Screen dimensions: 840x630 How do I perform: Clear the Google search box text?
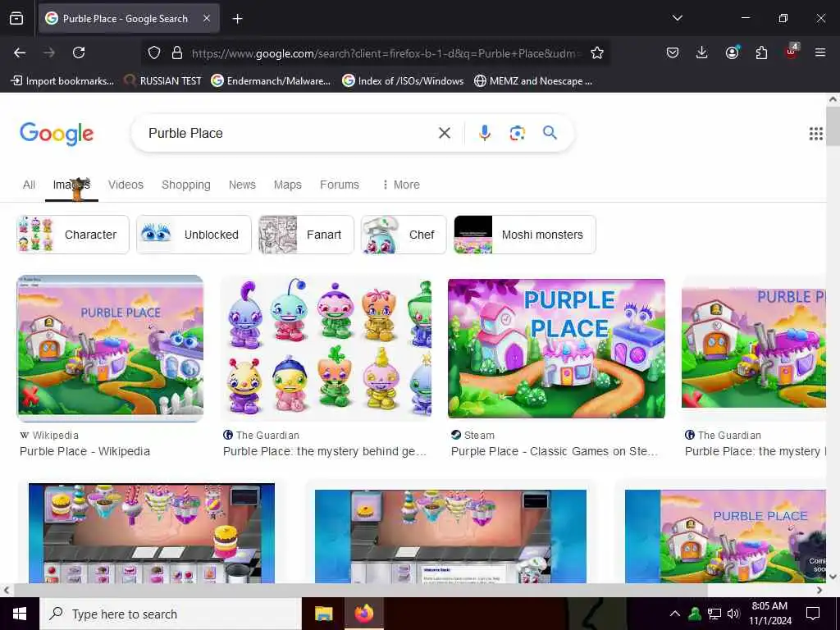click(x=445, y=133)
